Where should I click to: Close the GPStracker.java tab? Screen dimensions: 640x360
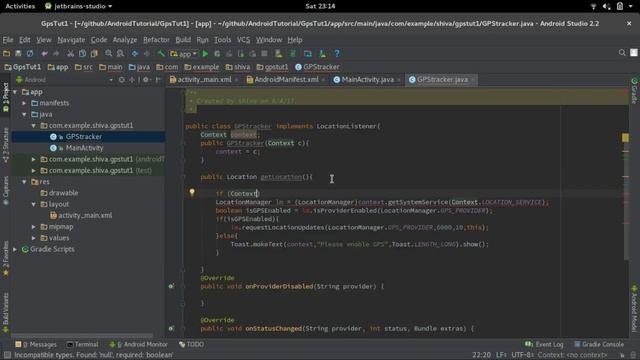(x=473, y=80)
